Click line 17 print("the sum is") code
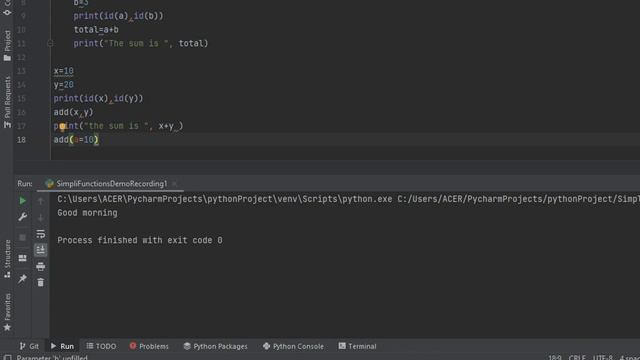Screen dimensions: 640x360 coord(118,126)
